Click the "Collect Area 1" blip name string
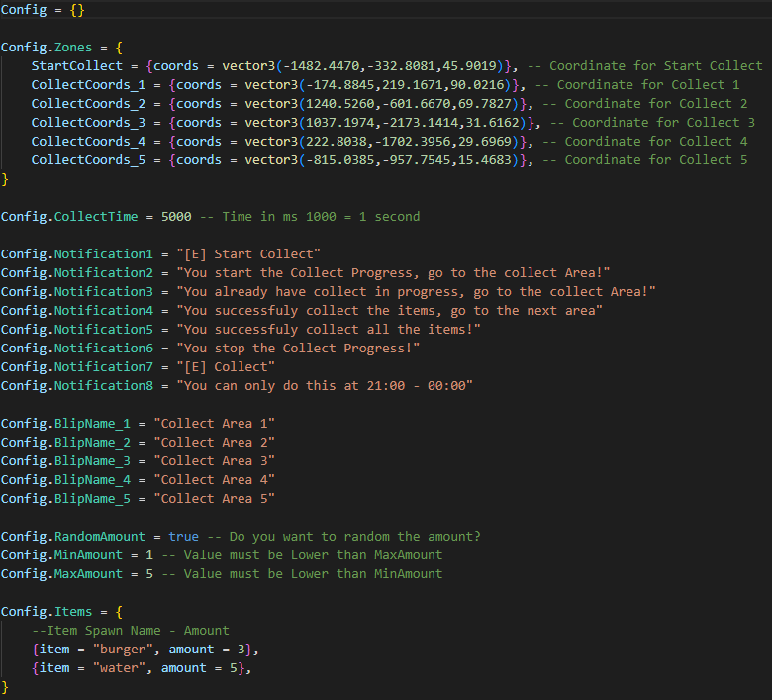Image resolution: width=772 pixels, height=700 pixels. tap(214, 423)
